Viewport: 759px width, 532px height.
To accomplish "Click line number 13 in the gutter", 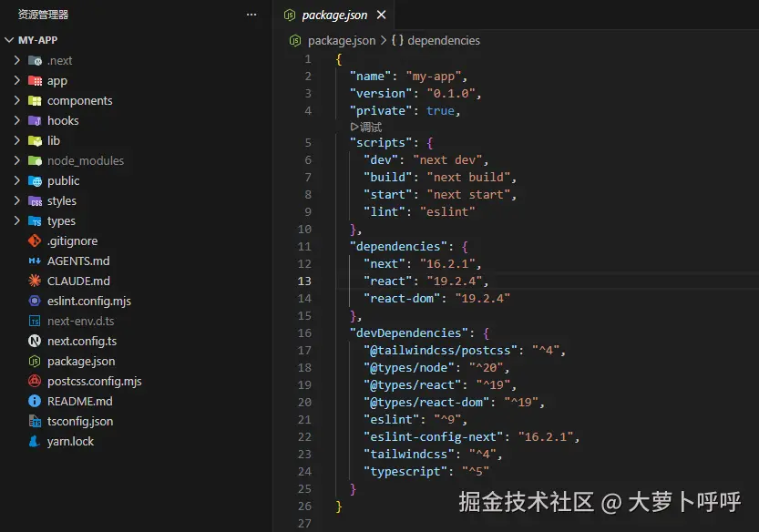I will click(304, 281).
